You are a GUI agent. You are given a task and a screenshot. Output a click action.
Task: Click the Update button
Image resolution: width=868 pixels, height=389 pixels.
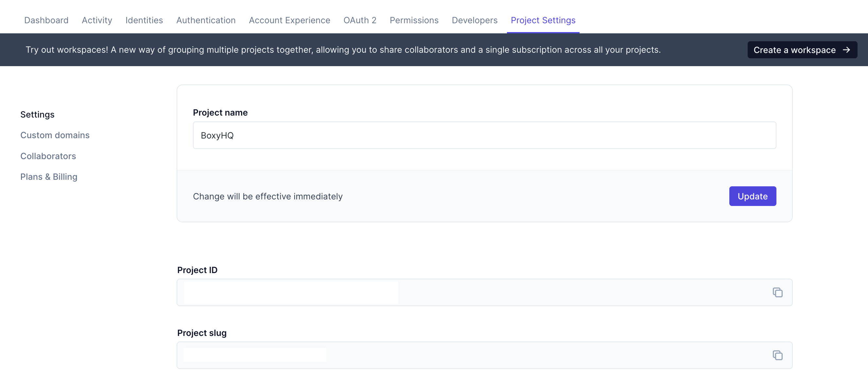pyautogui.click(x=752, y=196)
